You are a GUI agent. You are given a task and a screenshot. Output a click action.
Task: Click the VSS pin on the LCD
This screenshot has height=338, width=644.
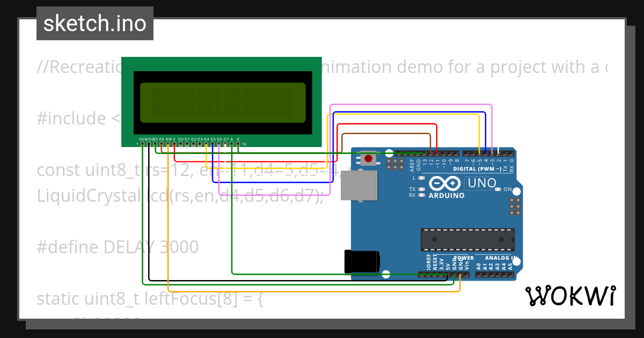click(x=143, y=144)
